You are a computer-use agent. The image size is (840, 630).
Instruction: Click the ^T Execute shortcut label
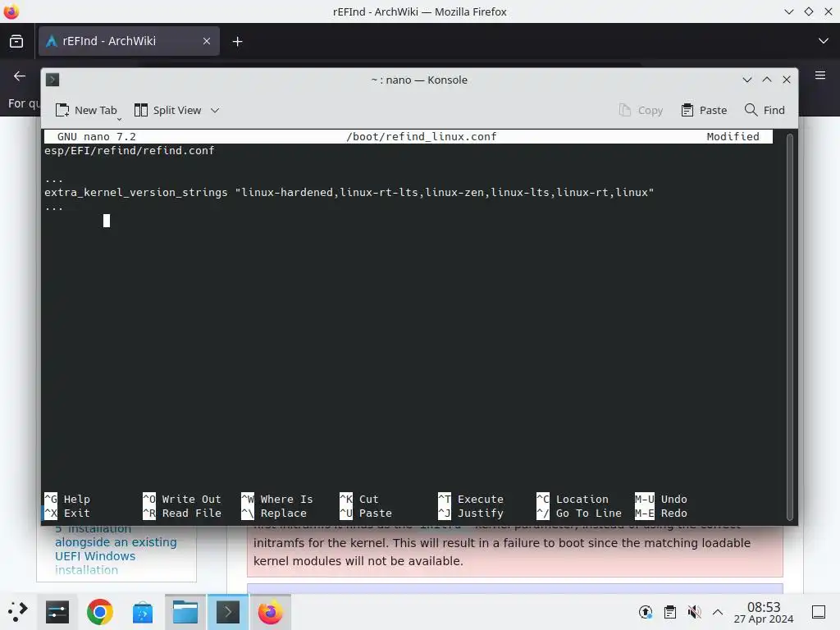pos(471,500)
